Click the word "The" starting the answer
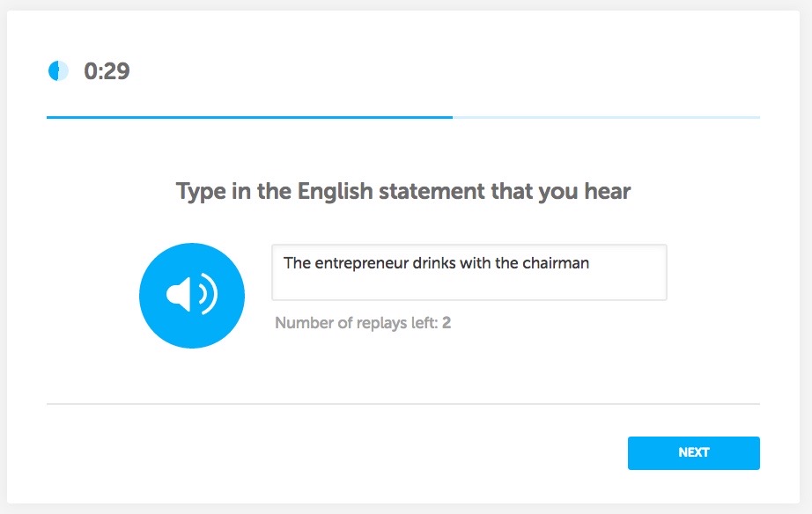 coord(297,263)
